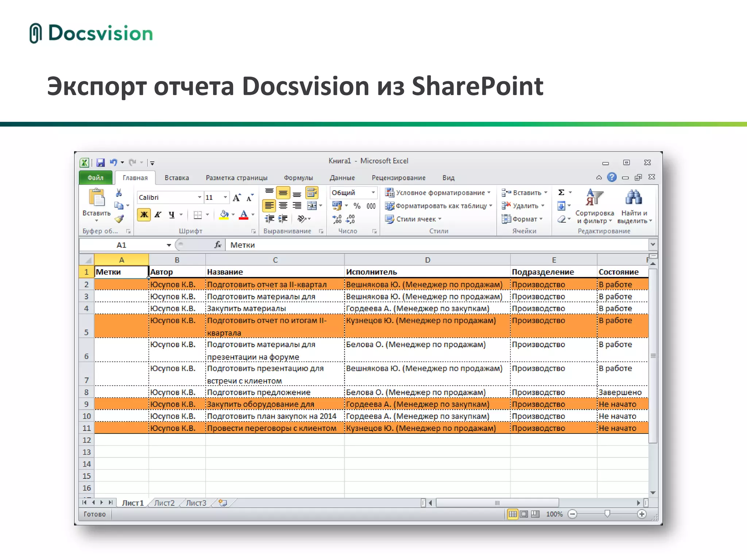Click the Cut scissors icon
The width and height of the screenshot is (747, 560).
pyautogui.click(x=119, y=193)
